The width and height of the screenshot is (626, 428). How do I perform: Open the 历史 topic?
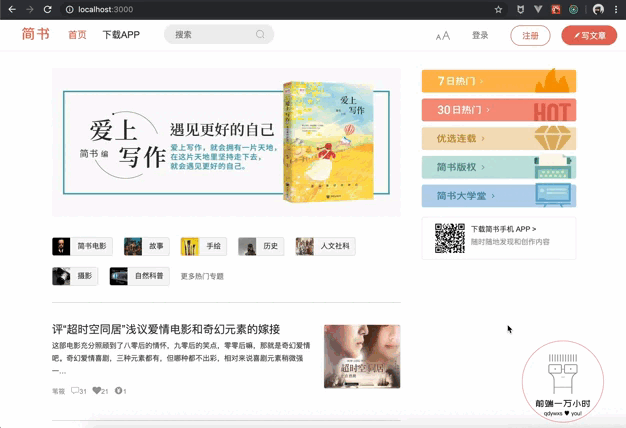point(261,246)
